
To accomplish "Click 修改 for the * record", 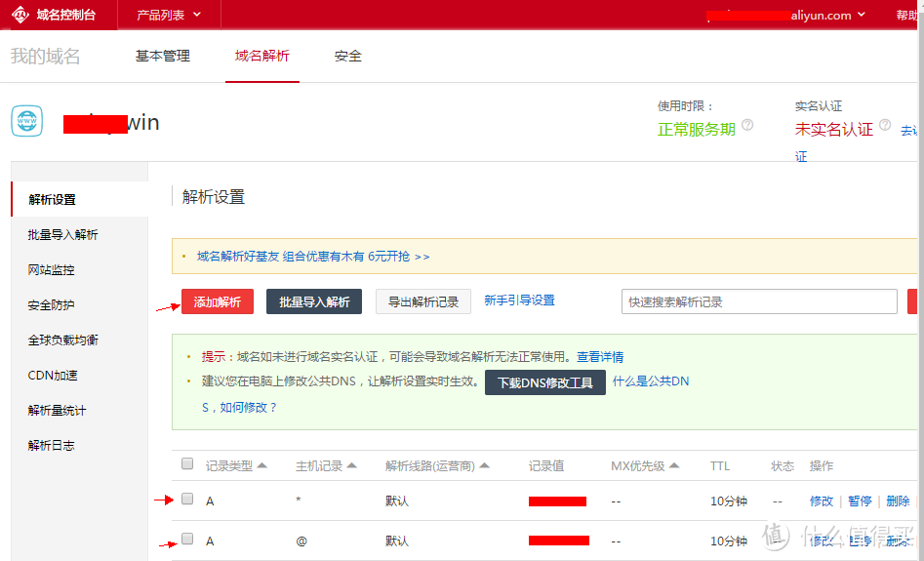I will pos(822,501).
